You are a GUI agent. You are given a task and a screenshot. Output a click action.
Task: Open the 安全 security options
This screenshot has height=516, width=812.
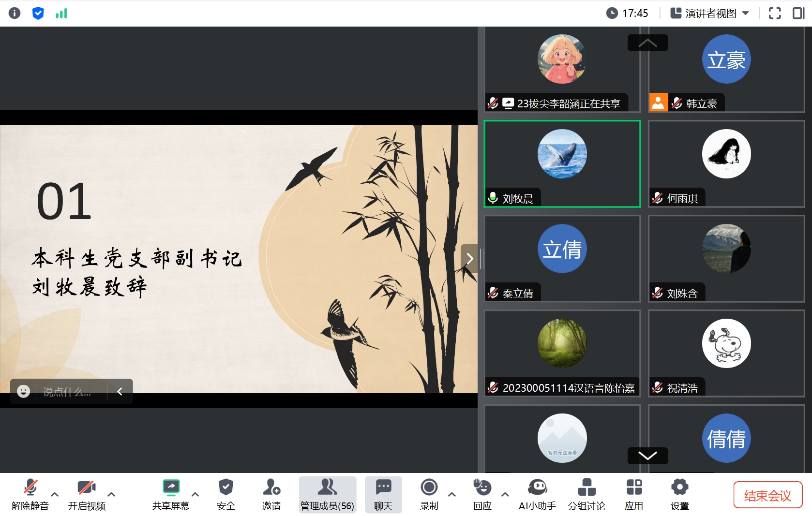coord(226,494)
